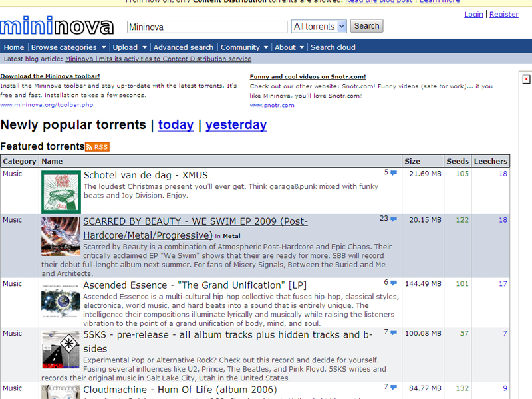Click leechers count 7 for 5SKS
This screenshot has height=399, width=532.
[x=505, y=334]
